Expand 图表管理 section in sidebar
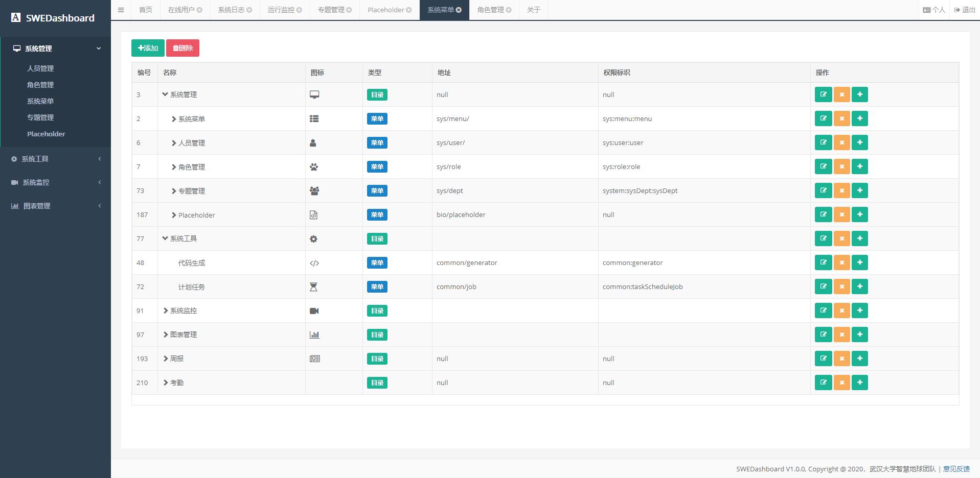The width and height of the screenshot is (980, 478). coord(55,206)
